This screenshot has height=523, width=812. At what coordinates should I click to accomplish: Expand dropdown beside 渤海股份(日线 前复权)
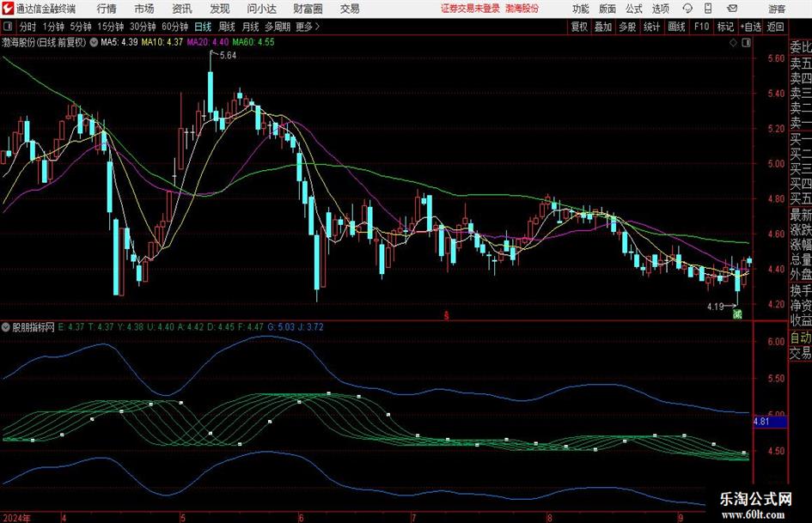click(x=94, y=42)
